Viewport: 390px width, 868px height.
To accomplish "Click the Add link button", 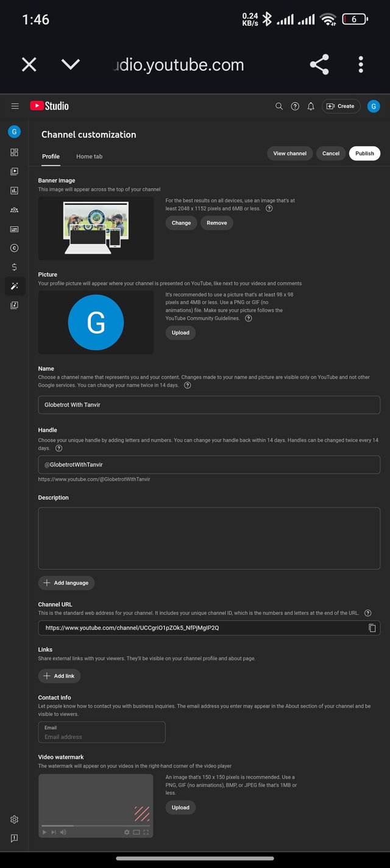I will (x=59, y=676).
